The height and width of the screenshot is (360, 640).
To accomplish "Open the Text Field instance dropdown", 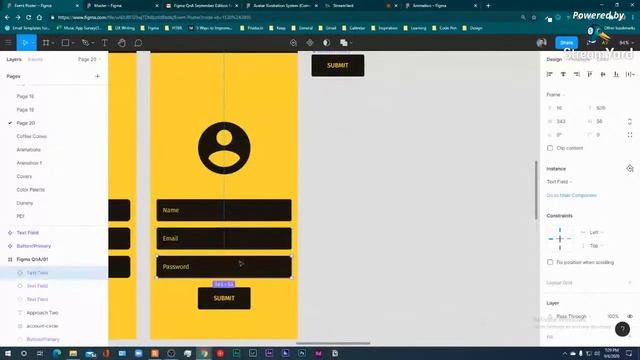I will point(560,182).
